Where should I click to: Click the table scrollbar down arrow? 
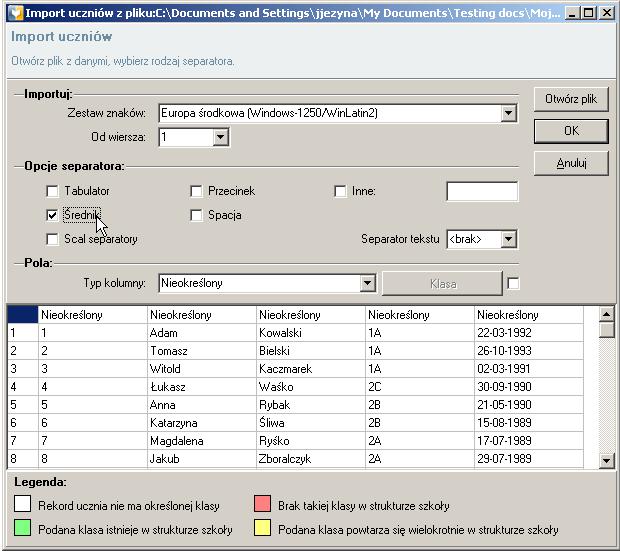pos(607,460)
